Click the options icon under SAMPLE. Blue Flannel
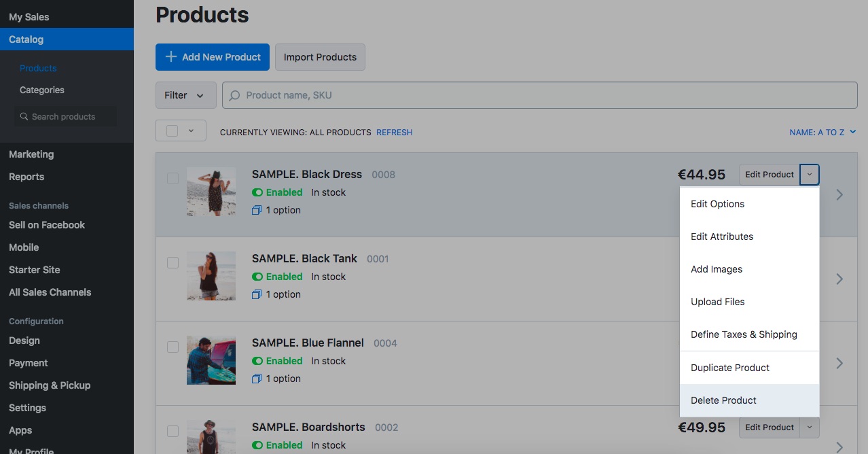 coord(257,379)
